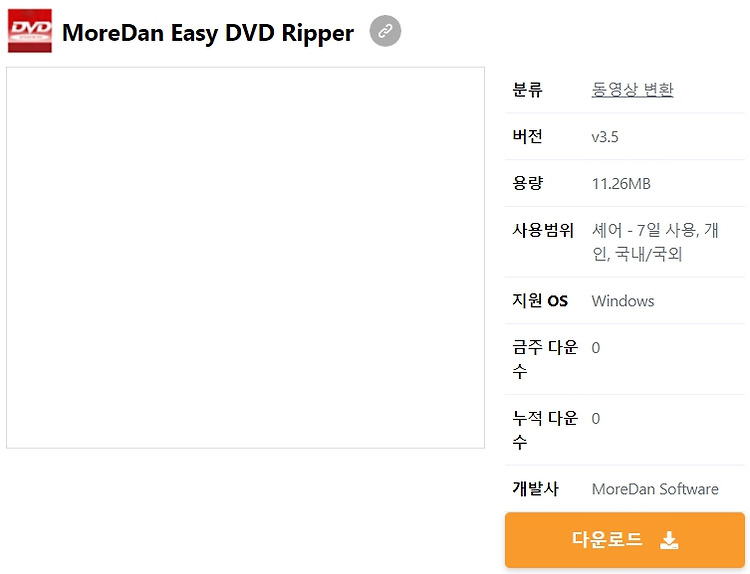This screenshot has width=750, height=574.
Task: Click the orange 다운로드 button
Action: click(625, 540)
